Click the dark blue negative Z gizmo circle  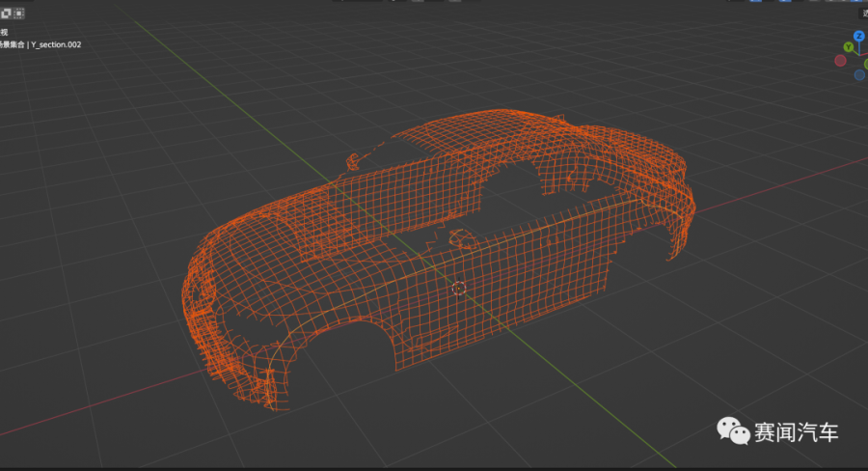tap(858, 74)
